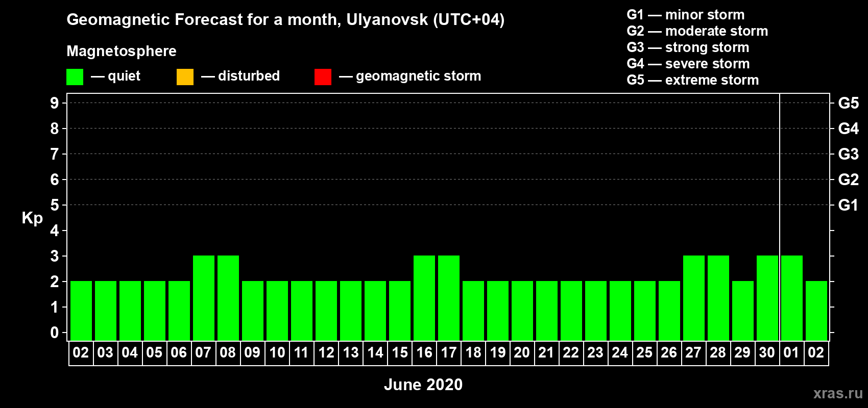Viewport: 868px width, 408px height.
Task: Click the bar above date 30
Action: click(x=767, y=298)
